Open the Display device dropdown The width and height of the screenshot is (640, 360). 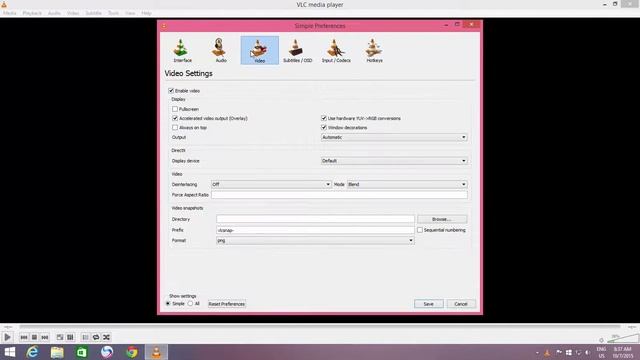click(394, 161)
